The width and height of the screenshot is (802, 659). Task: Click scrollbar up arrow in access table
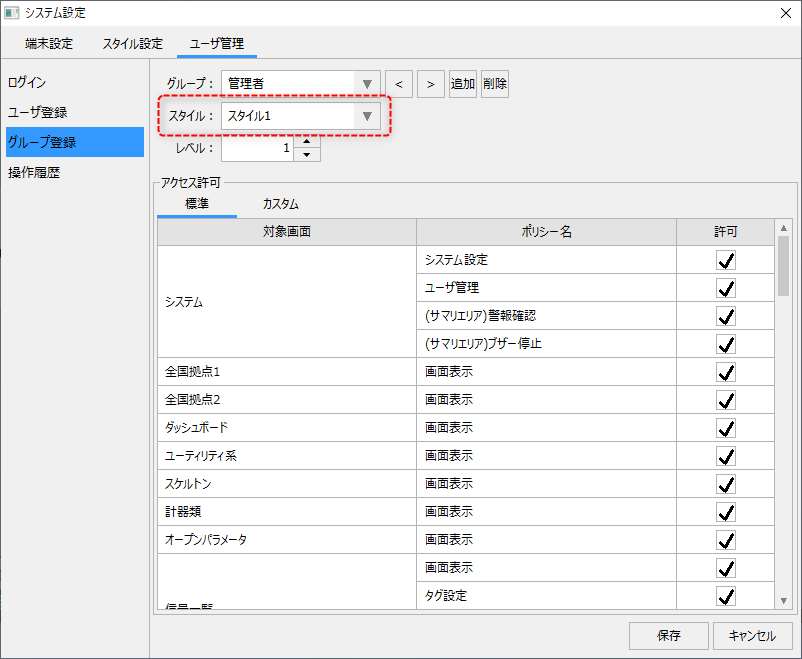pyautogui.click(x=783, y=227)
